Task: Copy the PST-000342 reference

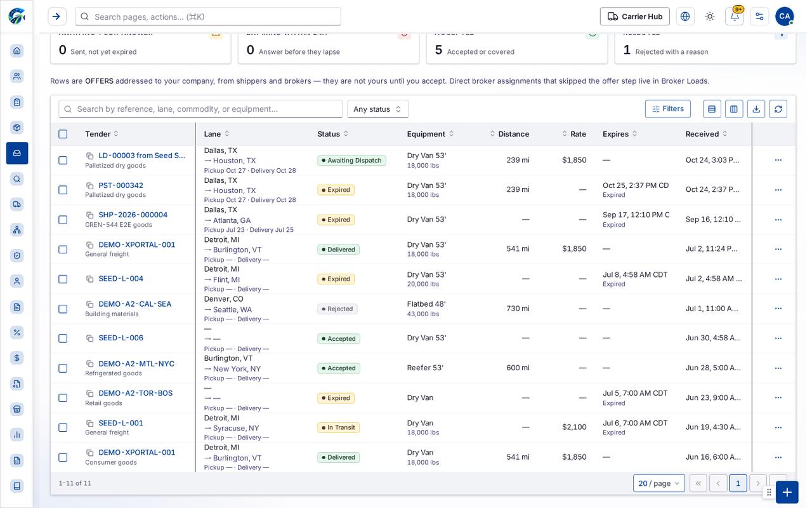Action: tap(90, 186)
